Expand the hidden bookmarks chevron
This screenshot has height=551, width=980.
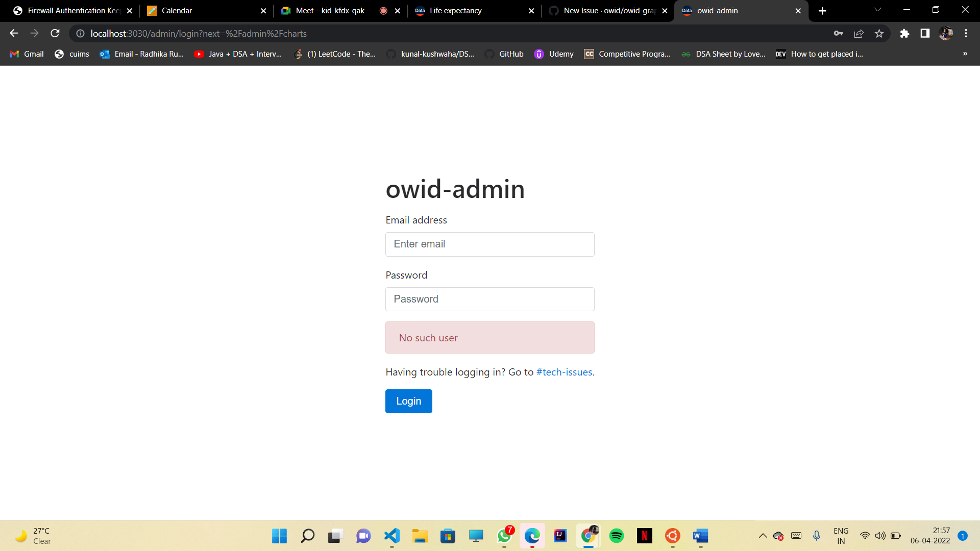tap(965, 54)
